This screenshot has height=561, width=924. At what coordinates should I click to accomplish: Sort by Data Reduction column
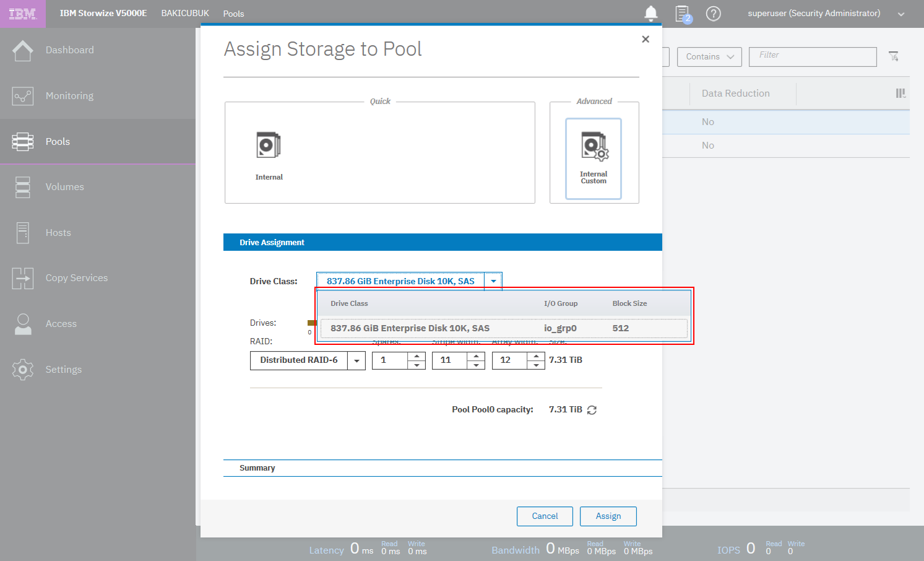[x=736, y=94]
